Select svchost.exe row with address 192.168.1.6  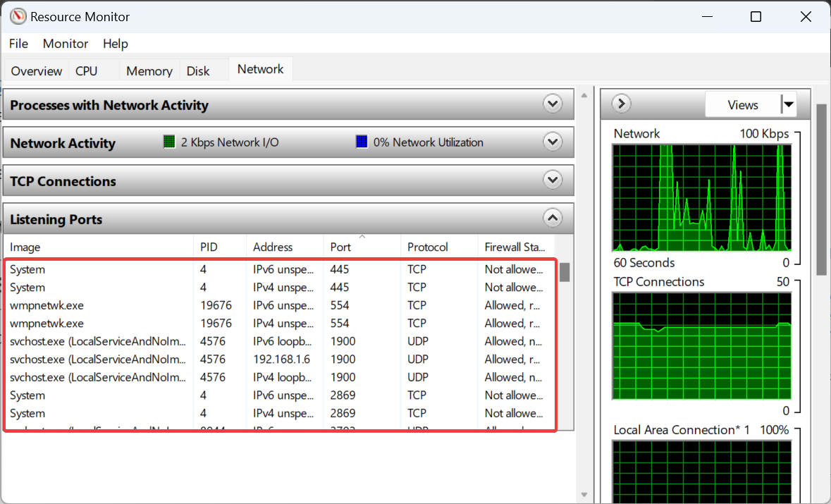click(280, 359)
